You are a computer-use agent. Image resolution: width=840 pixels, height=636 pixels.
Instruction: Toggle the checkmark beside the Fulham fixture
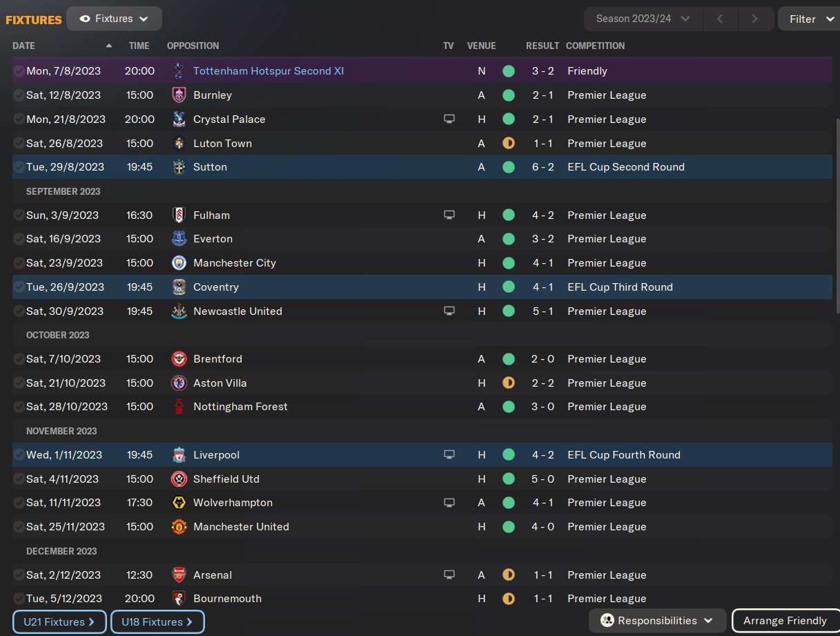[x=19, y=215]
